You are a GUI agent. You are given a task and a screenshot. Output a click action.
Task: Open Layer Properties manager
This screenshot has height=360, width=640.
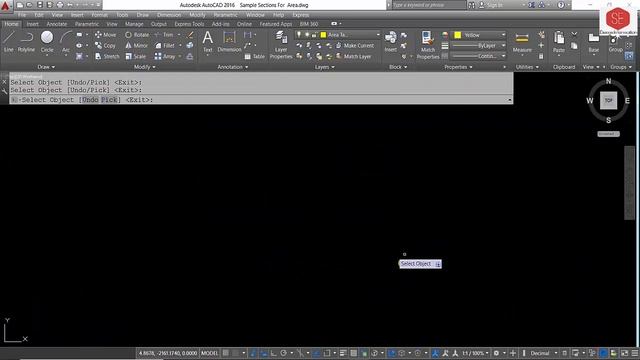(x=281, y=45)
